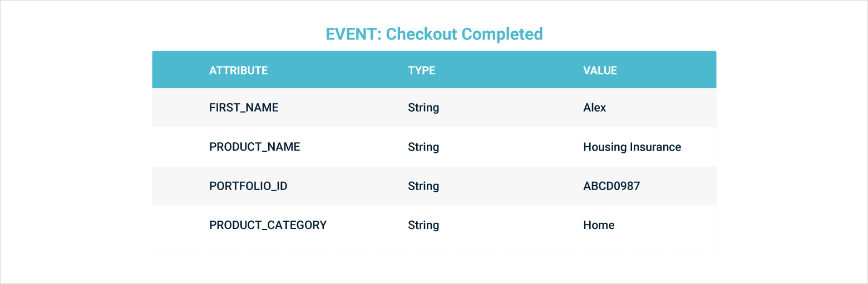Click the PORTFOLIO_ID attribute cell
Screen dimensions: 868x284
tap(248, 186)
